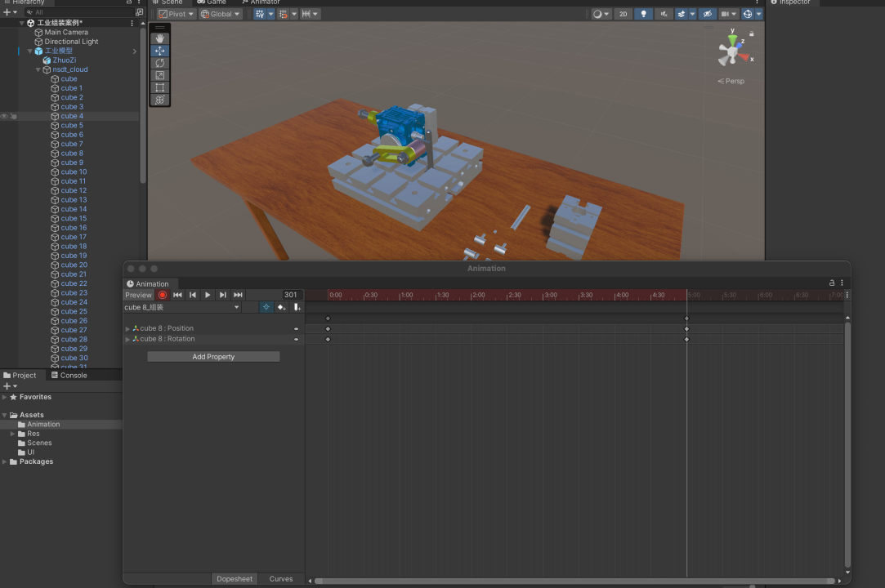Go to last keyframe of clip

(238, 295)
